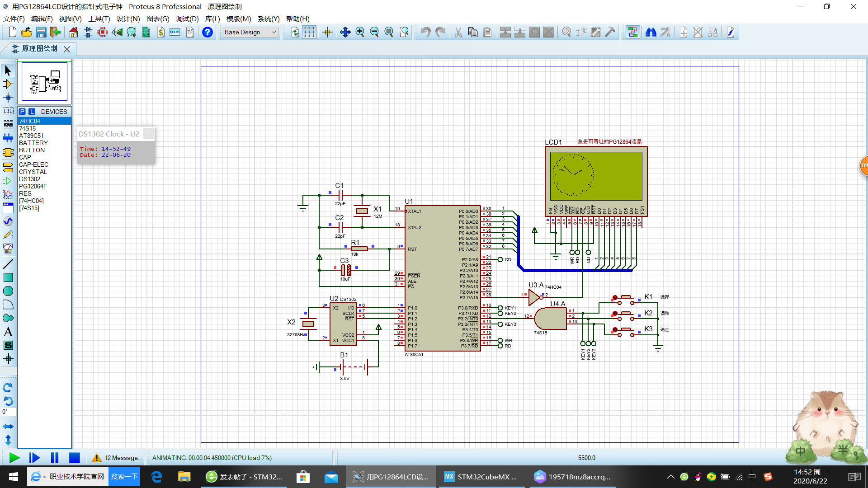Start simulation with the Play button

14,458
